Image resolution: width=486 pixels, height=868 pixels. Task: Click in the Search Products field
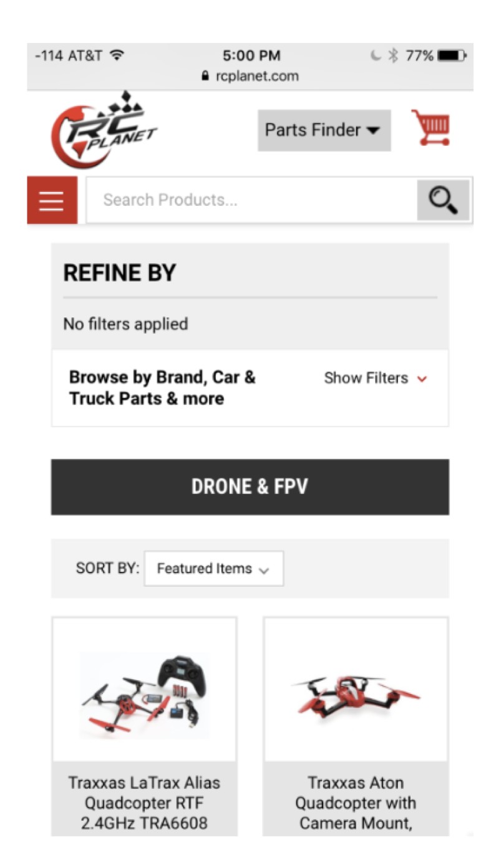tap(250, 200)
